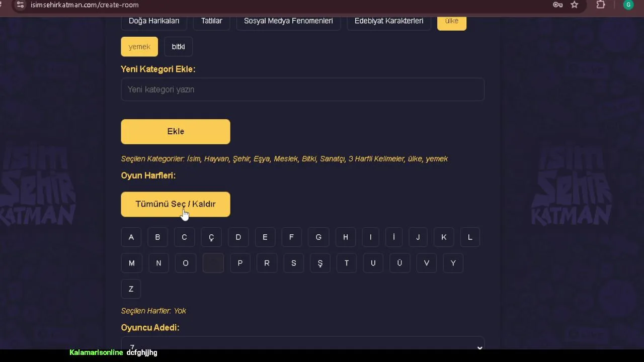Bookmark this page with the star icon
The width and height of the screenshot is (644, 362).
575,5
